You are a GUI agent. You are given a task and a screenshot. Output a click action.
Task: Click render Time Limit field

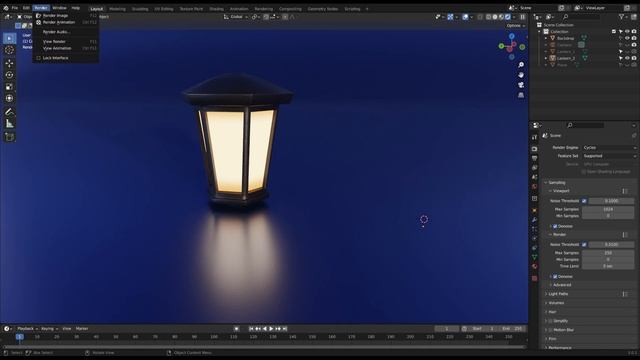pyautogui.click(x=608, y=266)
